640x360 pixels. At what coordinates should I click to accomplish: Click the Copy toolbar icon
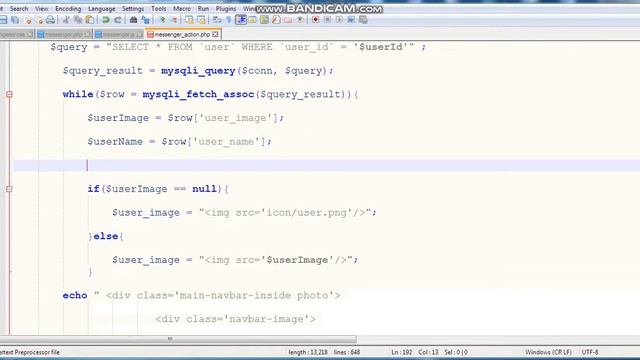point(78,20)
